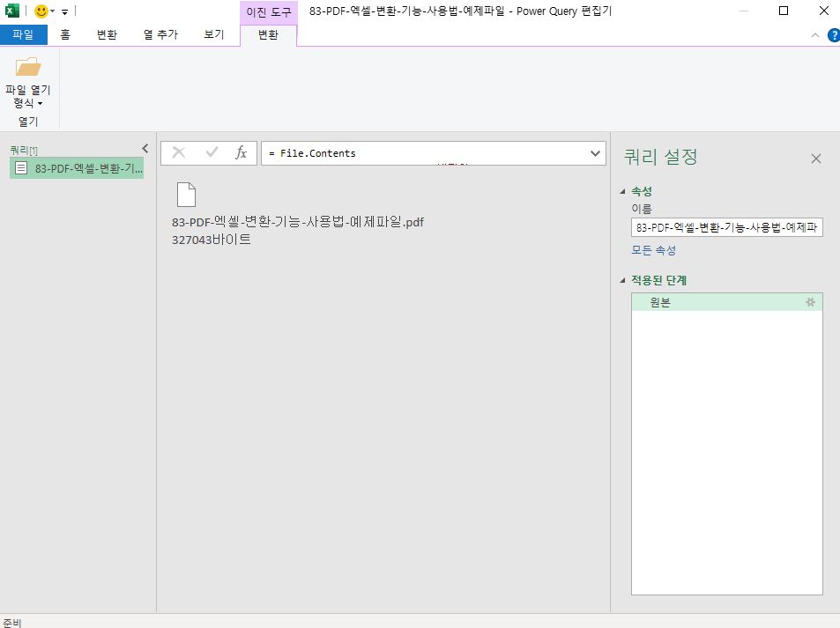Open the formula bar dropdown chevron

point(594,152)
